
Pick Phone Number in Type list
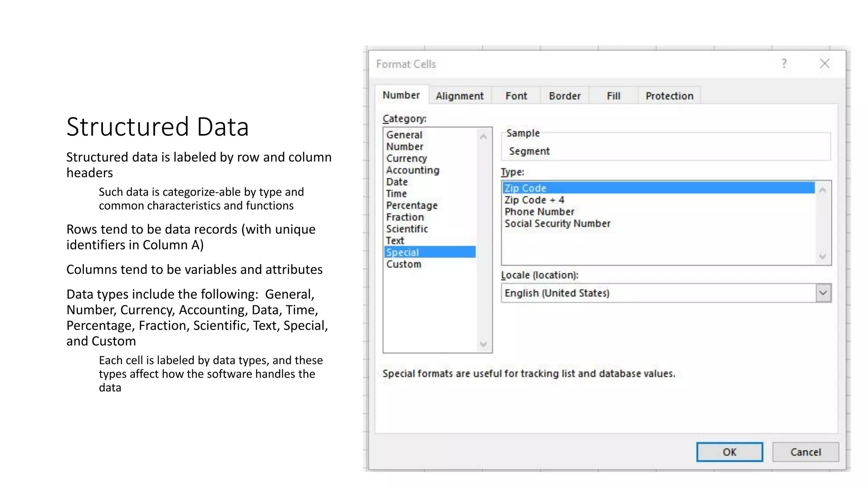(x=539, y=212)
